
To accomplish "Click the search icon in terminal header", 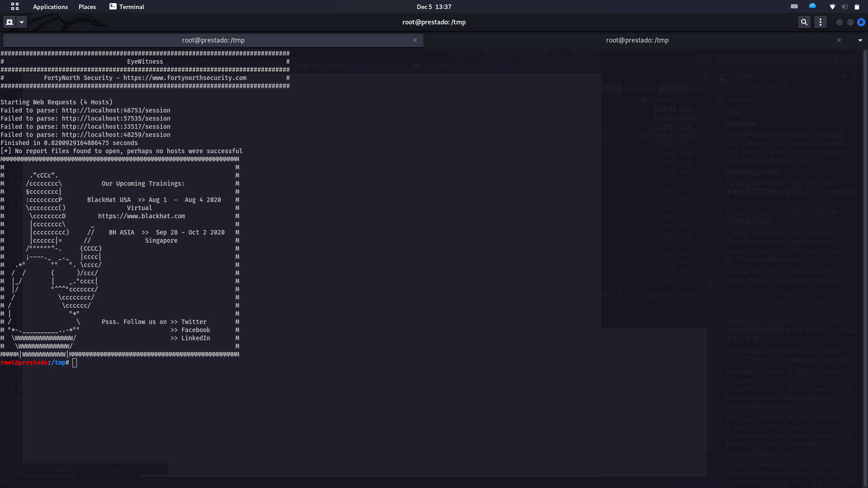I will click(804, 22).
